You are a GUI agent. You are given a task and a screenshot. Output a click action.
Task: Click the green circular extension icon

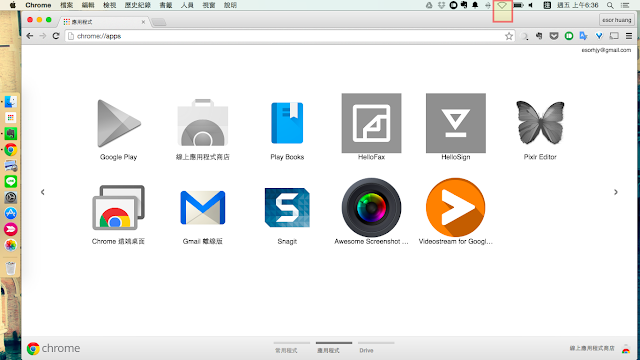(x=569, y=36)
